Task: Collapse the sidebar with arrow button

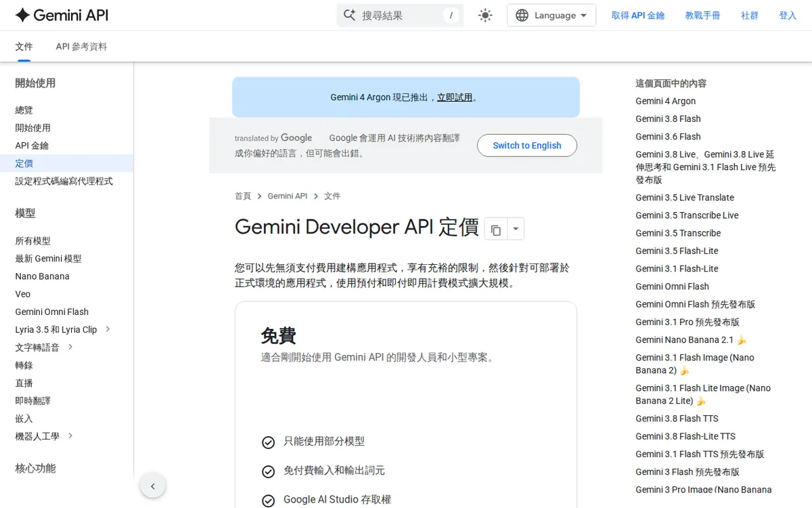Action: [x=153, y=486]
